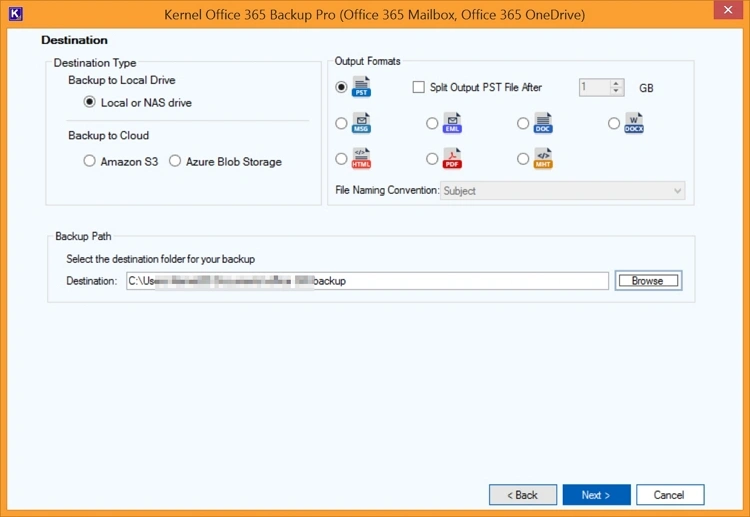
Task: Click the PDF format file icon
Action: click(452, 158)
